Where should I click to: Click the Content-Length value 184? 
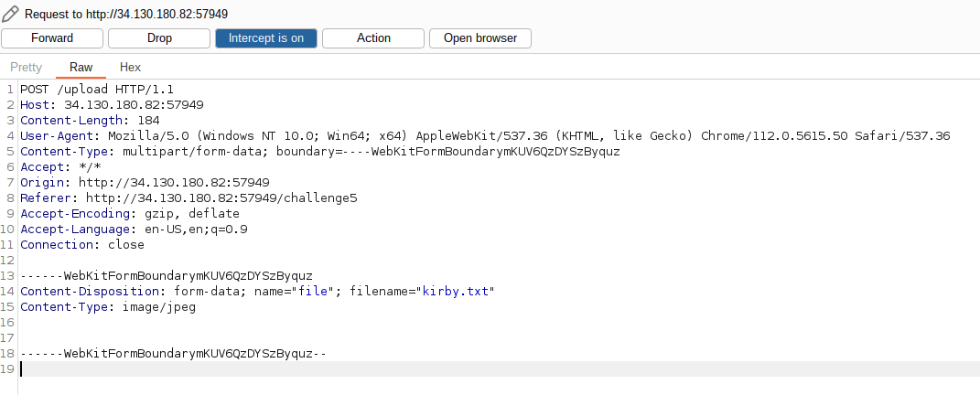148,121
